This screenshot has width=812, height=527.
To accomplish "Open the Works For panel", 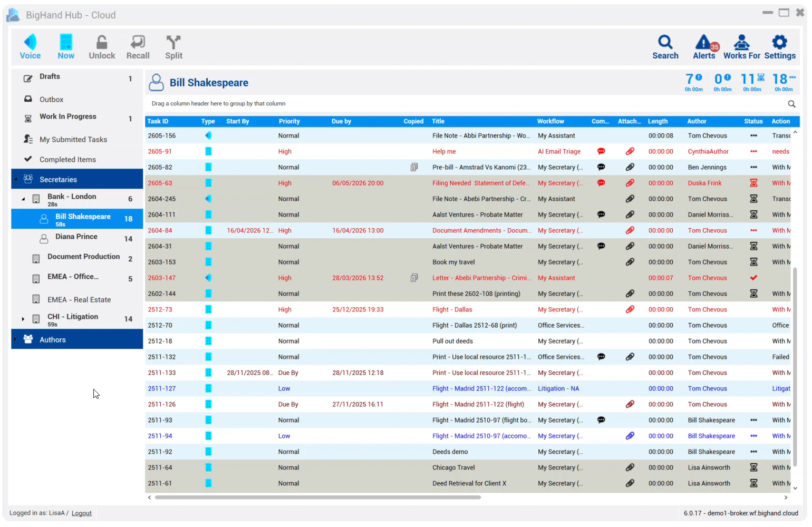I will (x=742, y=47).
